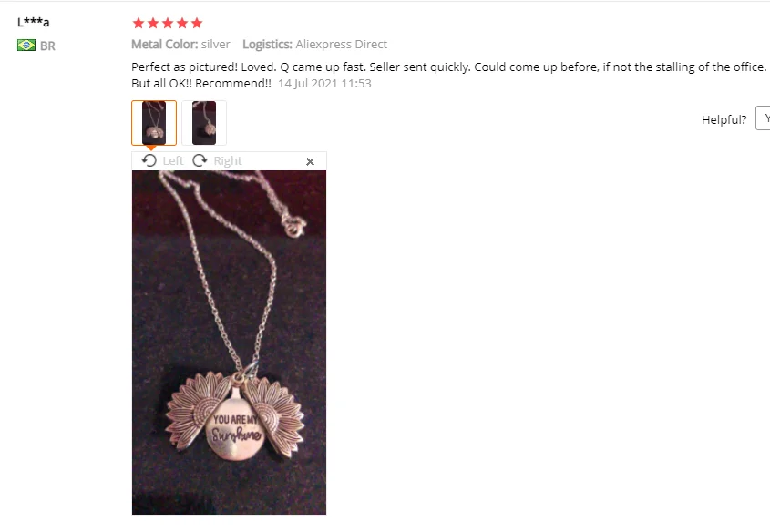Click the third red rating star
This screenshot has width=770, height=532.
168,23
